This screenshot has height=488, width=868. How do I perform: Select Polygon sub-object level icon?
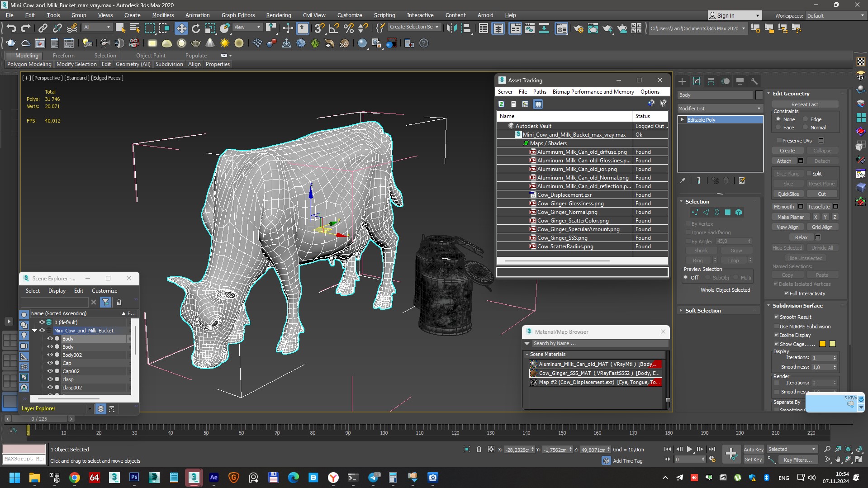click(728, 212)
